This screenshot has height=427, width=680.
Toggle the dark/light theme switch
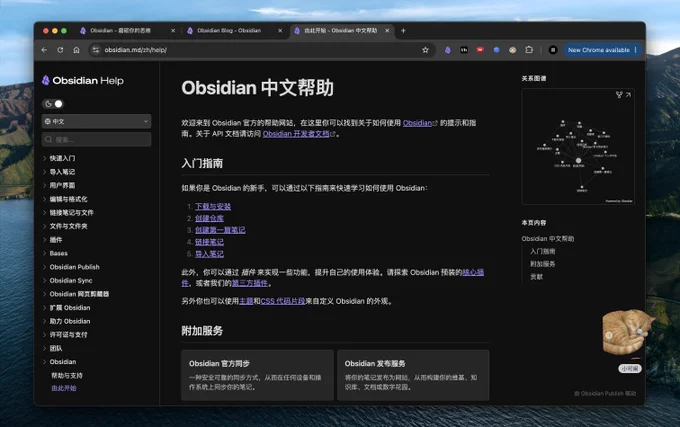click(x=53, y=104)
